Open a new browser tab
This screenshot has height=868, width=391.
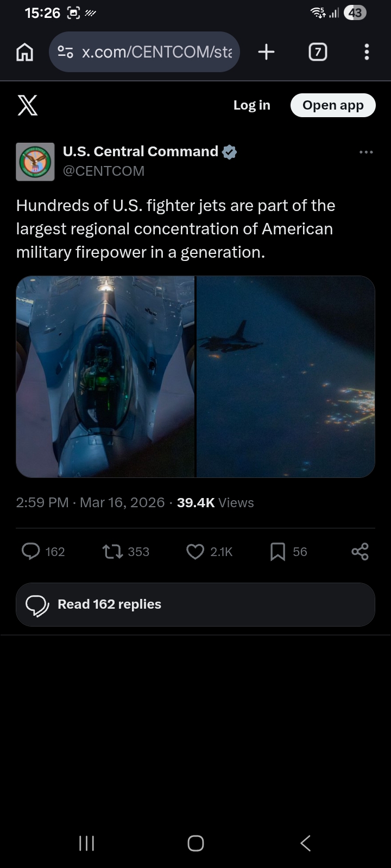[x=266, y=52]
